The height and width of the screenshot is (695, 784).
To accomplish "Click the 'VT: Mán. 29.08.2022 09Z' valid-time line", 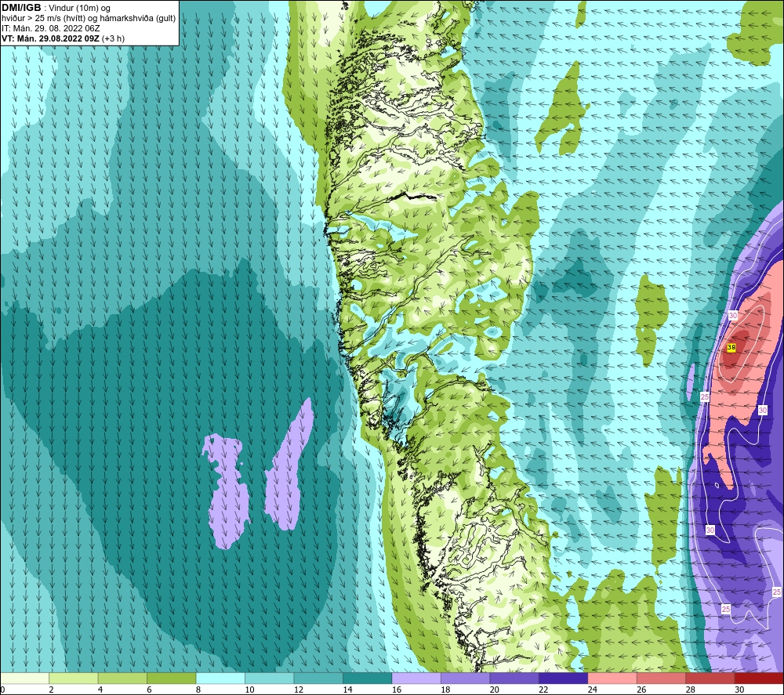I will 50,38.
